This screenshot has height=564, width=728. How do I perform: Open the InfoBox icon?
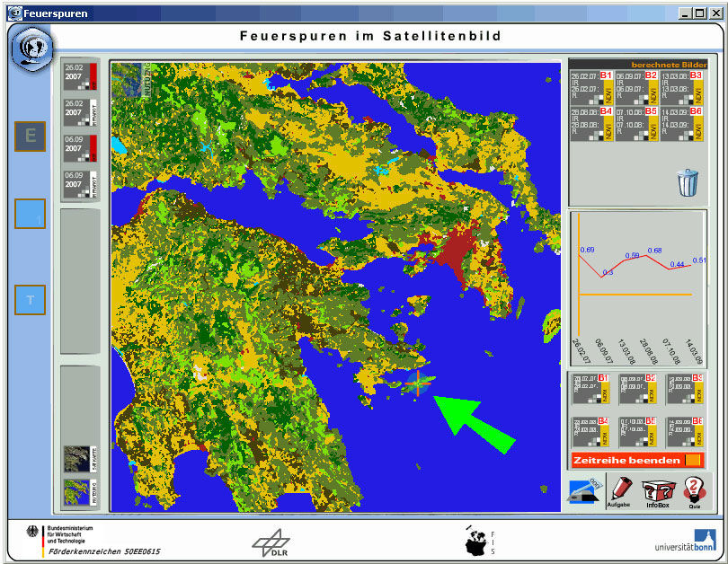tap(657, 491)
